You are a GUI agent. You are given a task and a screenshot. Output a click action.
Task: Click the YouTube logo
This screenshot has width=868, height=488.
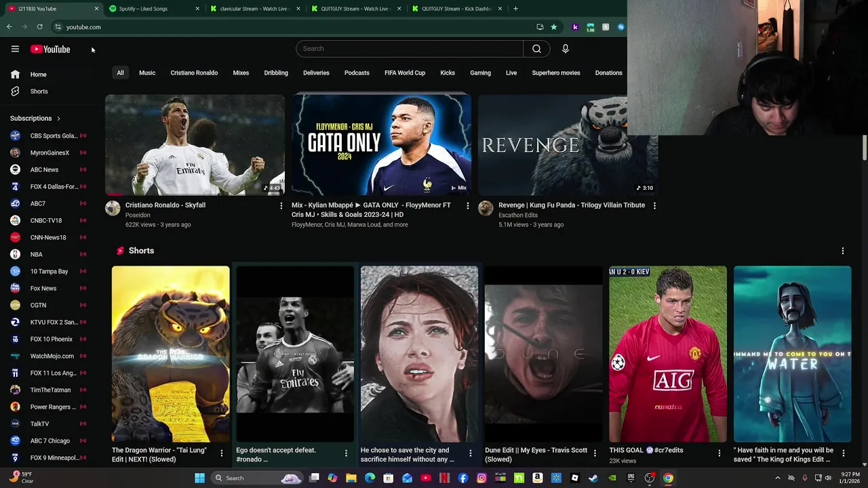pos(50,49)
